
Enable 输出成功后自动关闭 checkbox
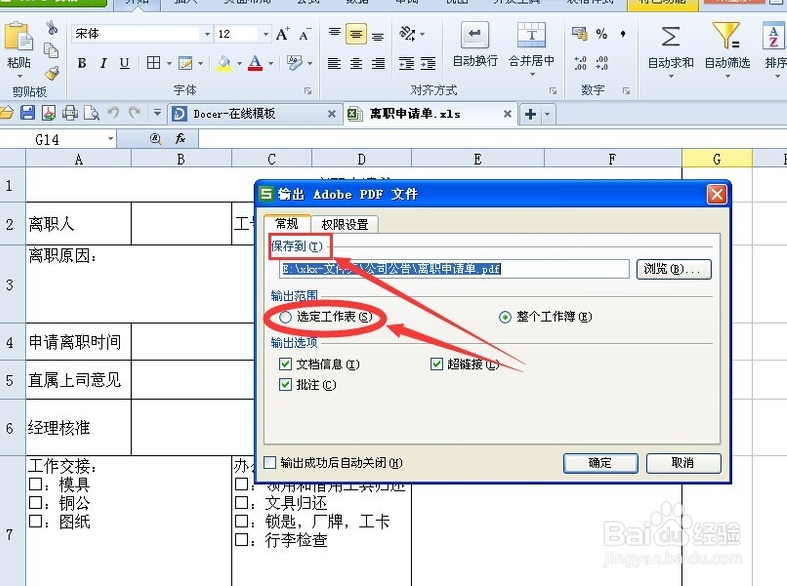click(x=270, y=463)
